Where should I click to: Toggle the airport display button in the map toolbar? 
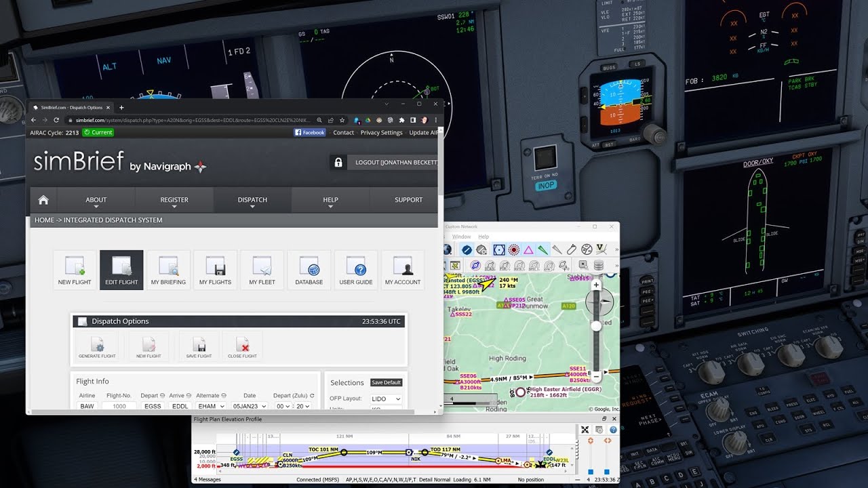467,249
